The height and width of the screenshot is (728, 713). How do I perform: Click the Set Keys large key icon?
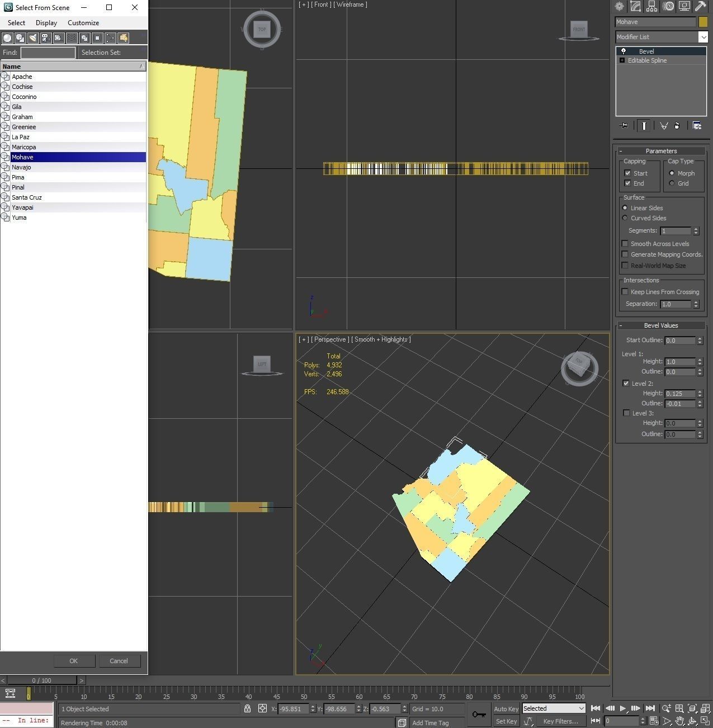479,715
